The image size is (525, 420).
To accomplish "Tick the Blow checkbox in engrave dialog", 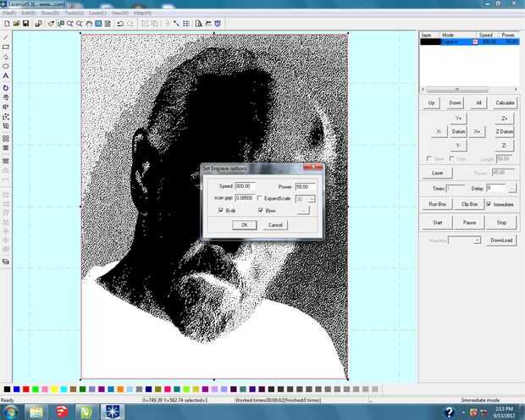I will click(x=261, y=210).
